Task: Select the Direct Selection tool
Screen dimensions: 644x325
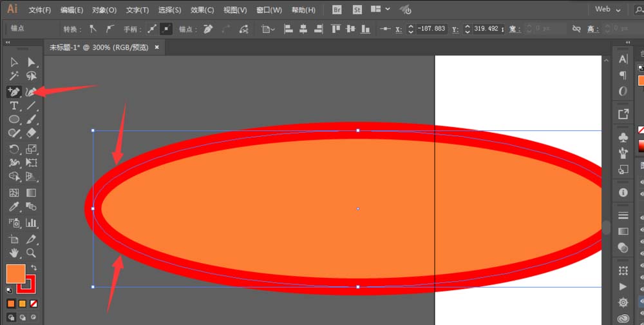Action: point(31,62)
